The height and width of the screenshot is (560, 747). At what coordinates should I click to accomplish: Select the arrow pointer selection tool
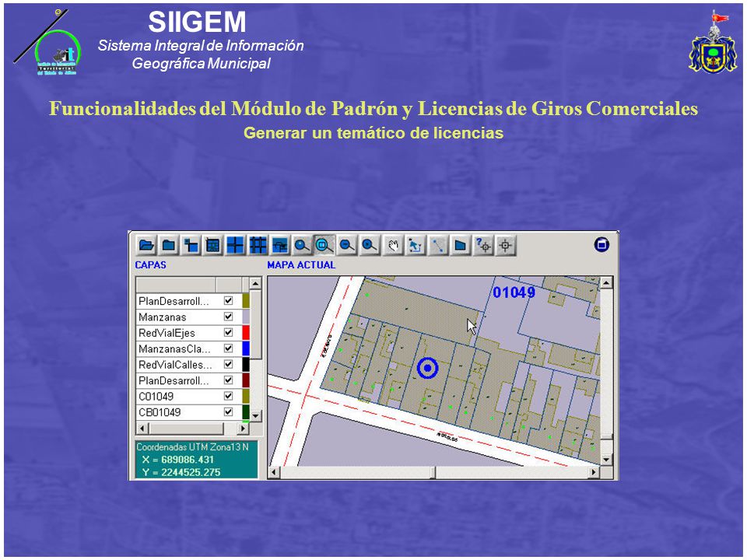416,246
